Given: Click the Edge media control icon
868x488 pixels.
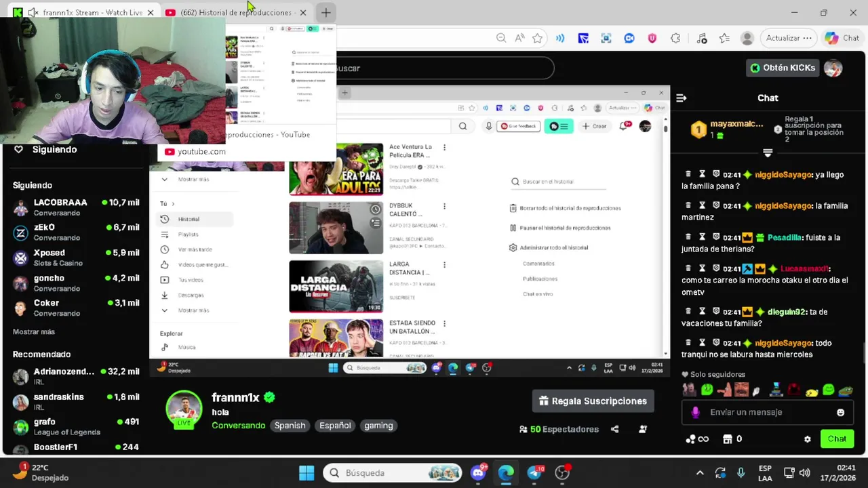Looking at the screenshot, I should pos(702,38).
